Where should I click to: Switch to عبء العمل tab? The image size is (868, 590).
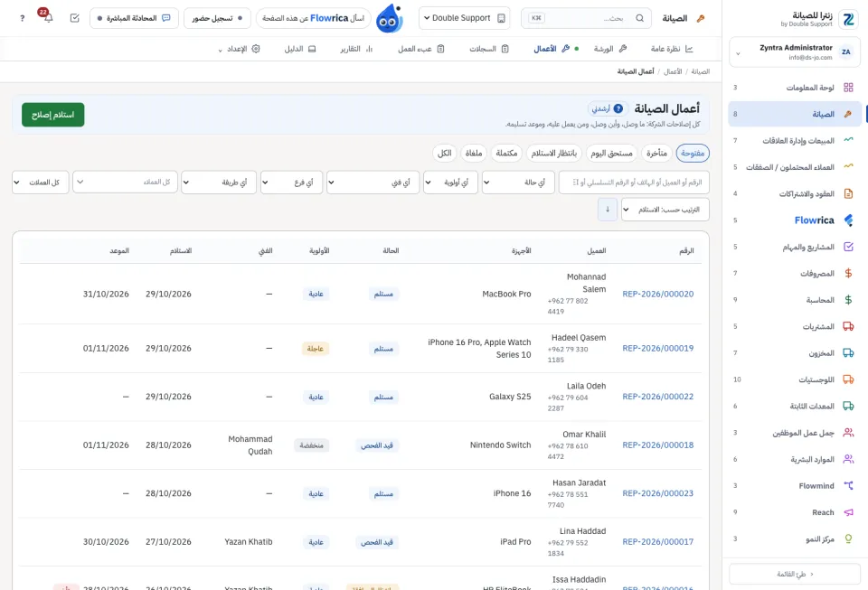[420, 49]
